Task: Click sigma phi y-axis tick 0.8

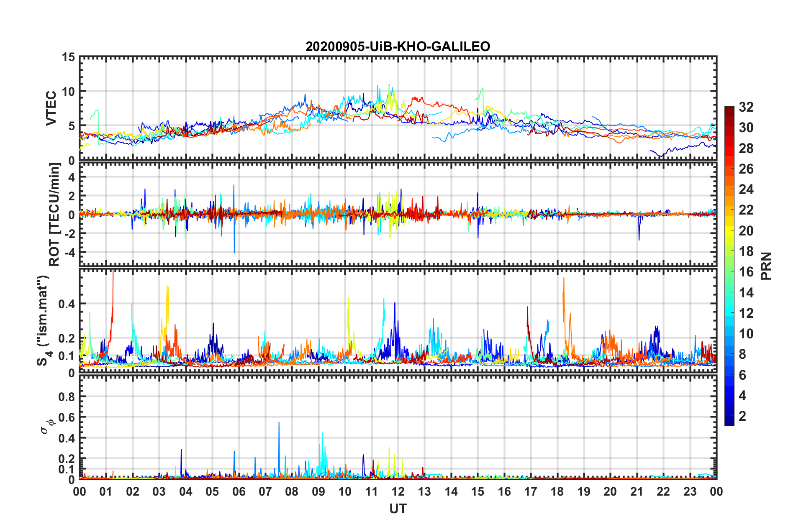Action: pyautogui.click(x=67, y=396)
